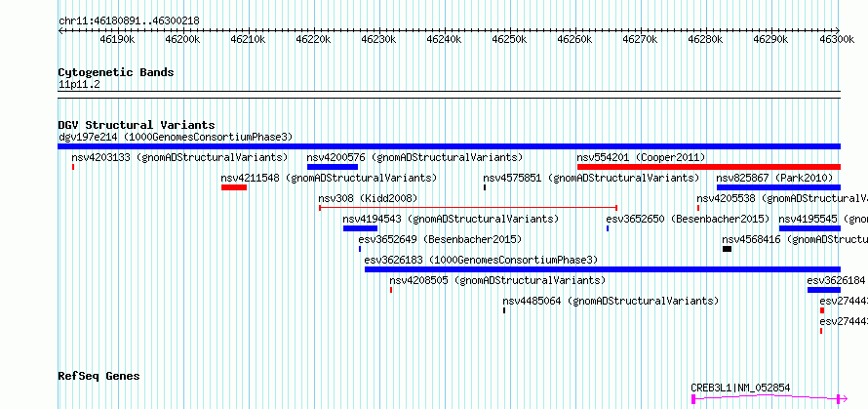Viewport: 868px width, 409px height.
Task: Click the blue nsv4200576 variant bar
Action: tap(333, 167)
